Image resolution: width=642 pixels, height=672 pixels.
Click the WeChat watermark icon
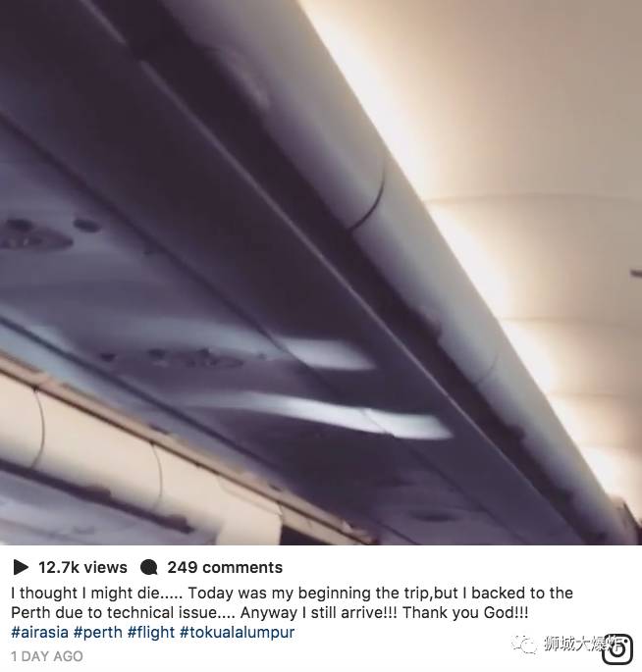tap(523, 644)
